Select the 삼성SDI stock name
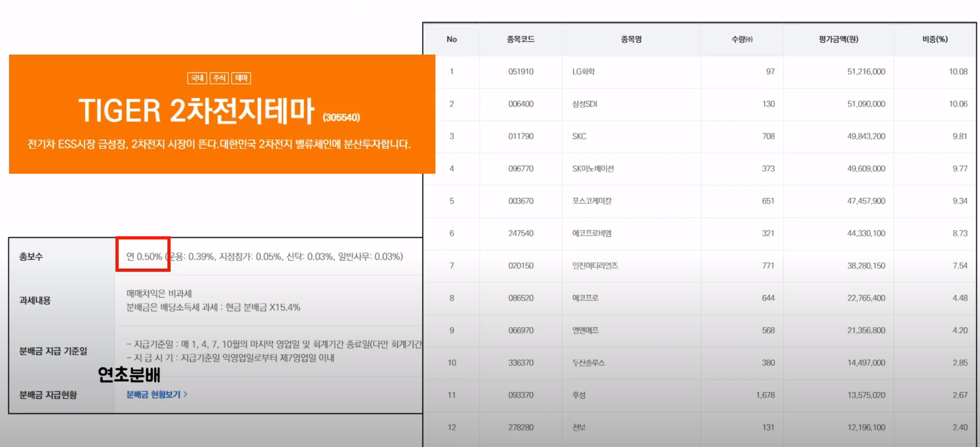Viewport: 980px width, 447px height. point(584,104)
